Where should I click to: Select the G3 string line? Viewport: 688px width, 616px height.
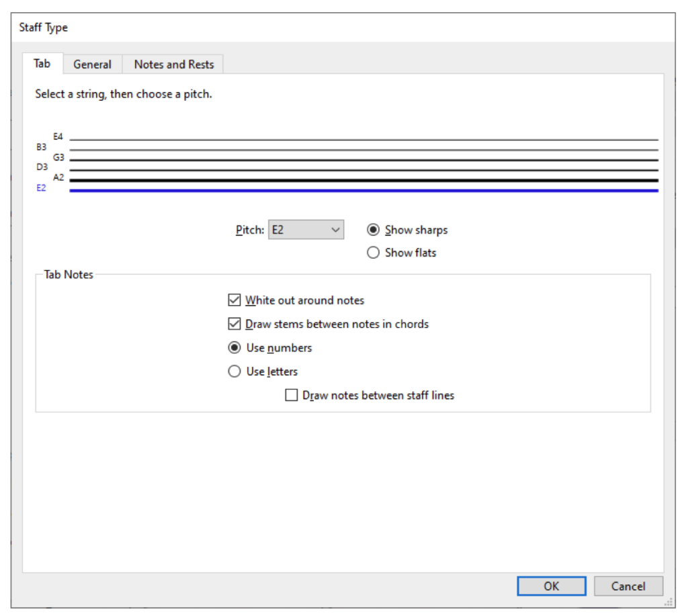click(363, 160)
